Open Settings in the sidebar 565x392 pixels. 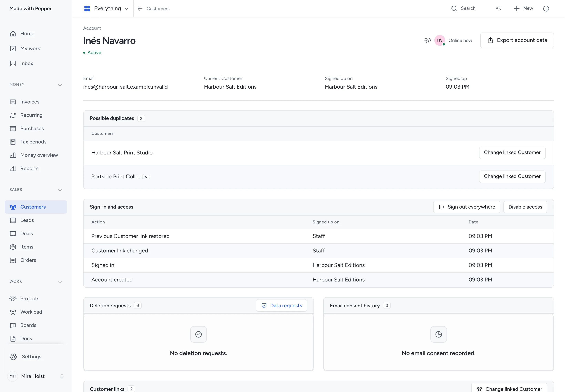36,357
